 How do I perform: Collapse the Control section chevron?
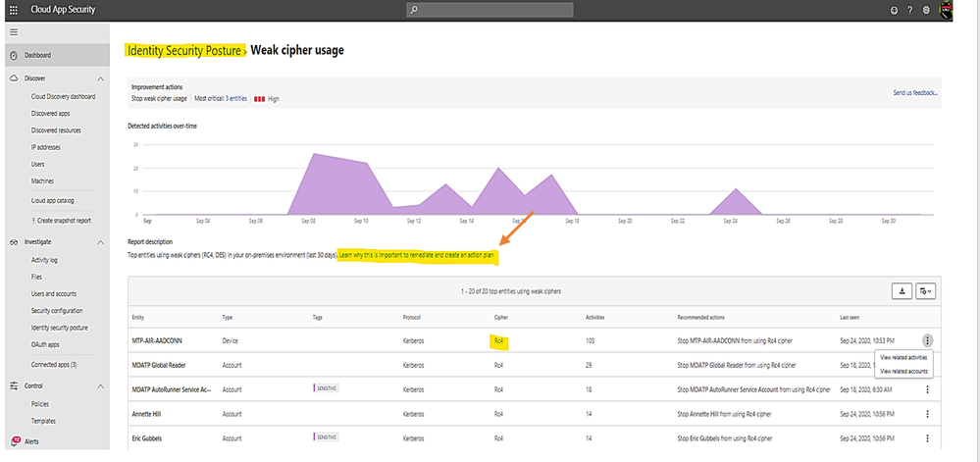[x=101, y=387]
